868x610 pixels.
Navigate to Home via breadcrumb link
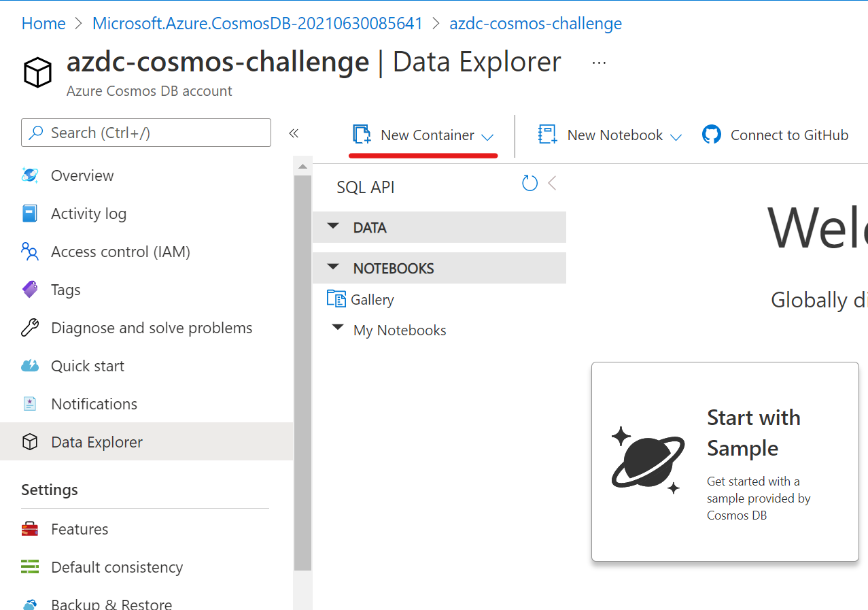click(43, 22)
